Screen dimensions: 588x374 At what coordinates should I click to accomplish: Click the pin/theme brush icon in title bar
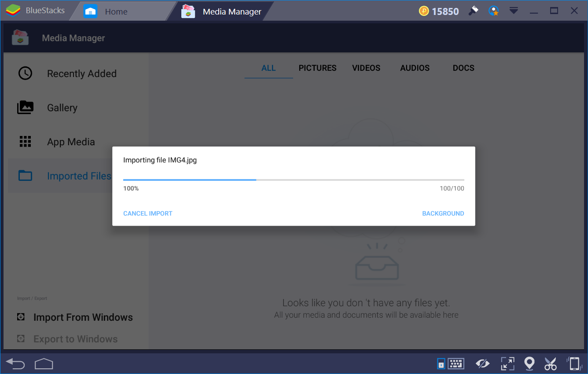474,11
